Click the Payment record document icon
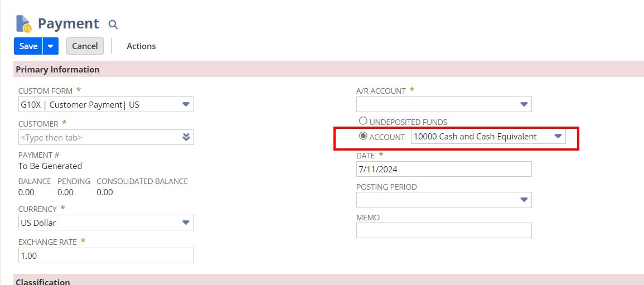644x285 pixels. click(23, 24)
